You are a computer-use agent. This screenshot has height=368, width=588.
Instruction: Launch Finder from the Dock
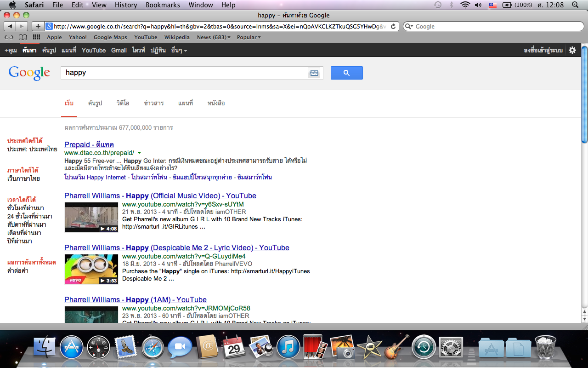(x=45, y=347)
